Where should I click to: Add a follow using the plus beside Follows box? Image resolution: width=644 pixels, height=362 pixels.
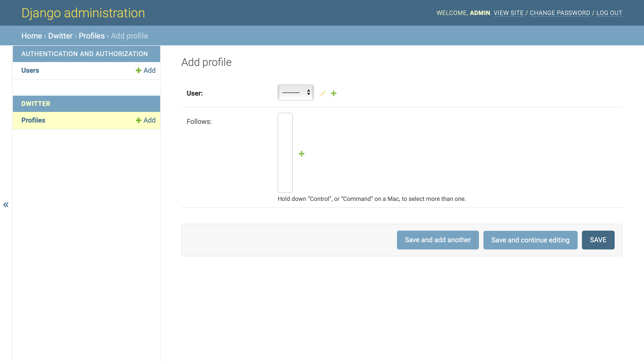(x=301, y=153)
